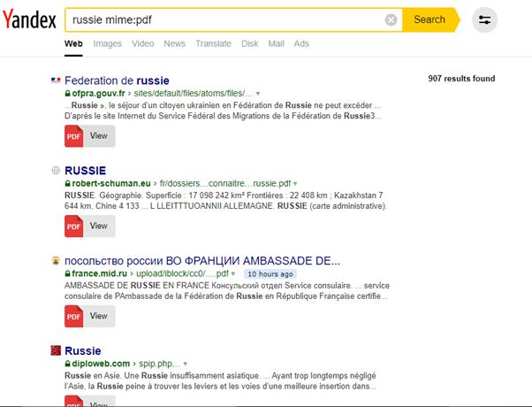Image resolution: width=532 pixels, height=407 pixels.
Task: Click snippet 'Russie en Asie. Une Russie insuffisamment'
Action: tap(163, 376)
